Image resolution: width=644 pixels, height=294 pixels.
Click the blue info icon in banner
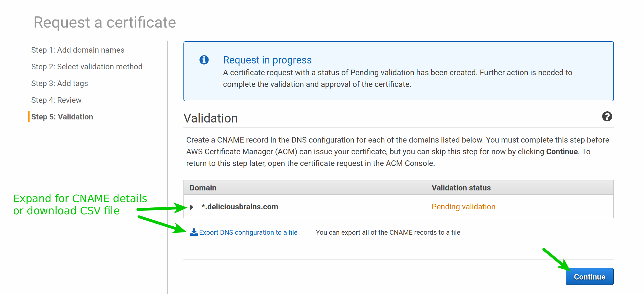(x=204, y=60)
